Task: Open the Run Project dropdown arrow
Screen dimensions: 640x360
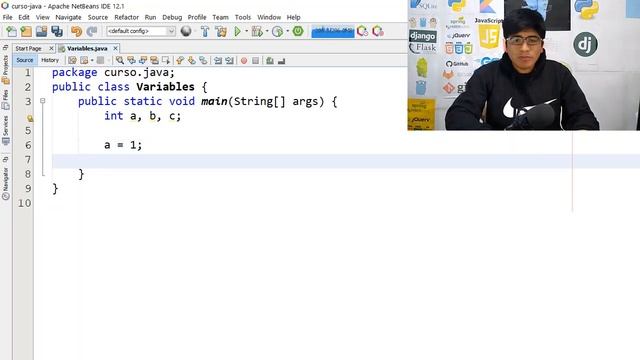Action: 247,31
